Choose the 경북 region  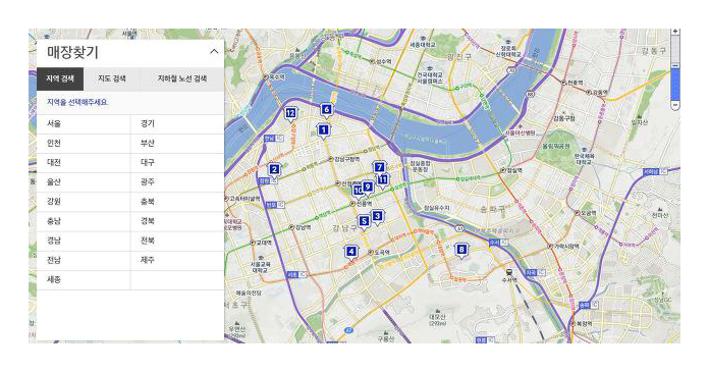pyautogui.click(x=177, y=221)
